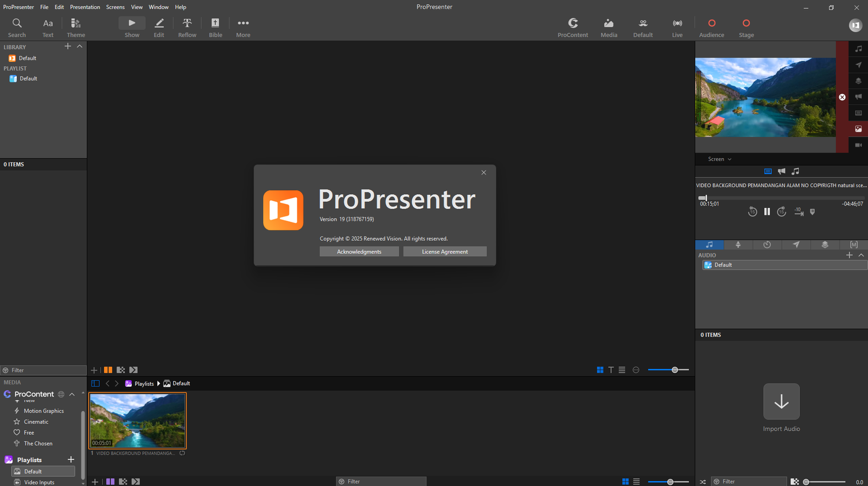Screen dimensions: 868x486
Task: Open the Reflow editor
Action: (x=187, y=28)
